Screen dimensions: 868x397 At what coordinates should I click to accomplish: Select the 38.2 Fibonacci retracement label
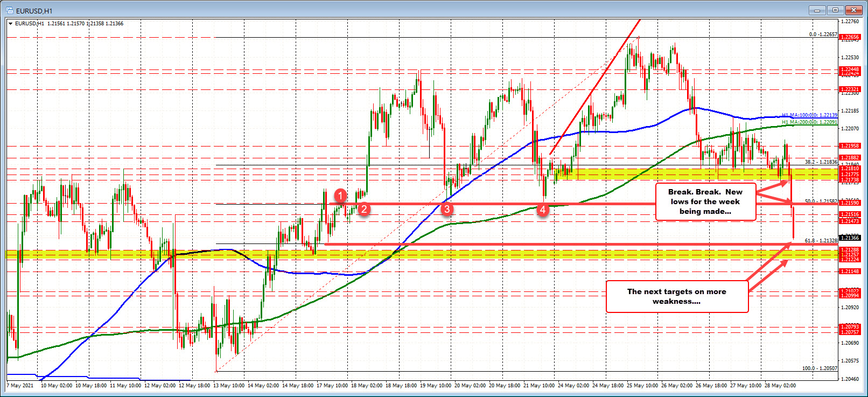coord(821,162)
